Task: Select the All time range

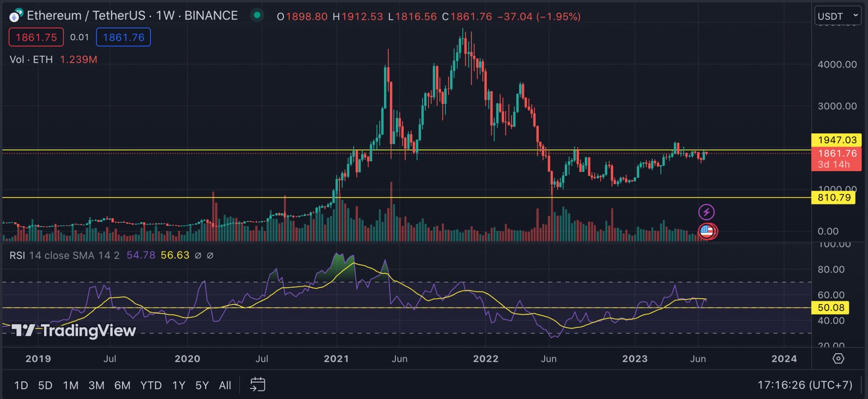Action: click(225, 385)
